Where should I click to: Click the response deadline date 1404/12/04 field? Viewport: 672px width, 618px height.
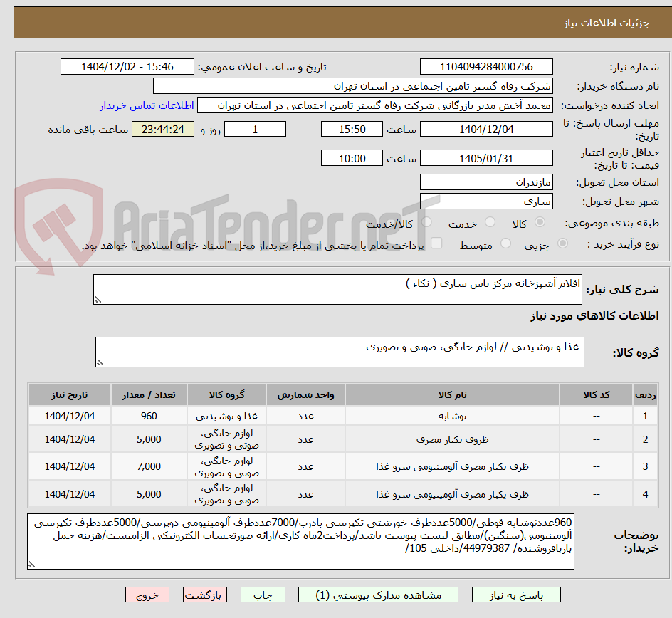tap(486, 129)
